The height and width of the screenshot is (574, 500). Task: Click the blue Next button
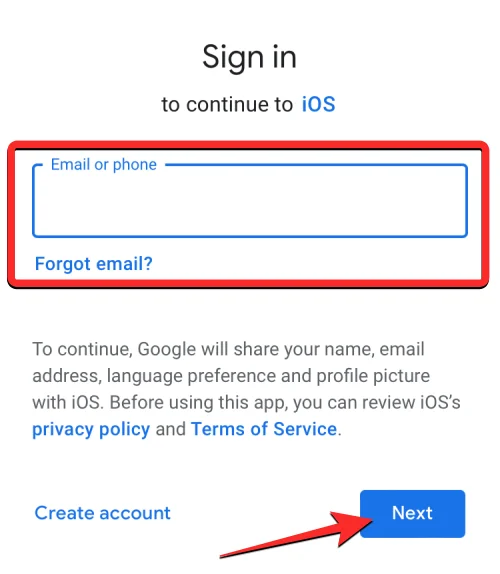click(413, 514)
